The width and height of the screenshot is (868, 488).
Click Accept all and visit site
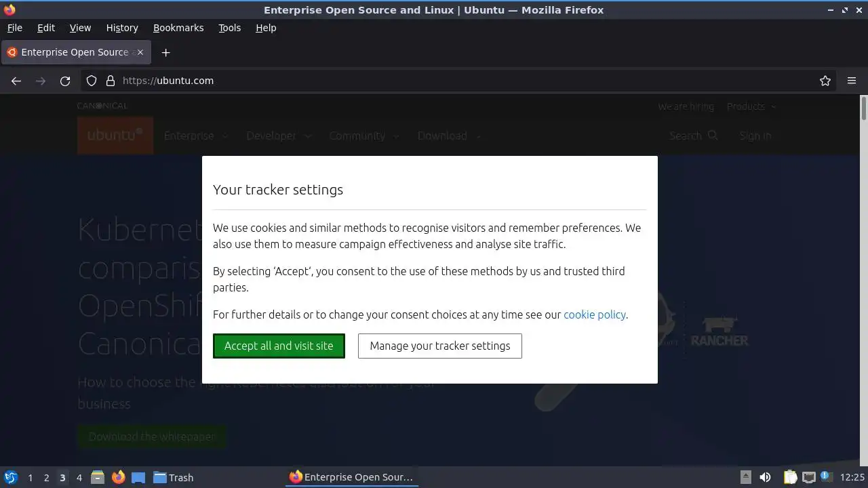pos(279,346)
